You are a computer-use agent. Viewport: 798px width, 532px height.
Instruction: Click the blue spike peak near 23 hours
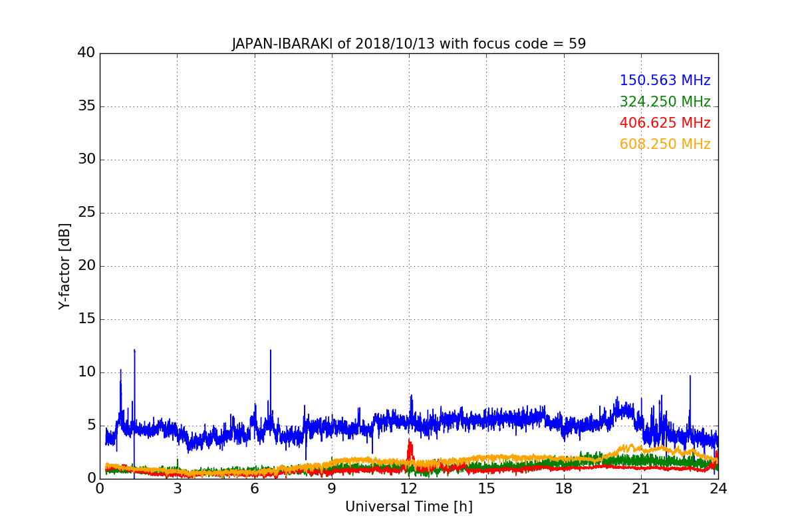(690, 377)
